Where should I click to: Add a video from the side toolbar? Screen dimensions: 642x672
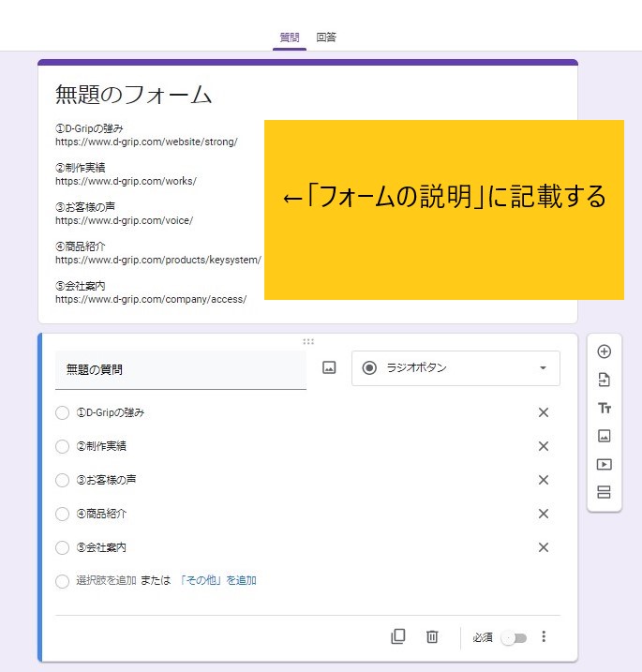click(x=604, y=465)
